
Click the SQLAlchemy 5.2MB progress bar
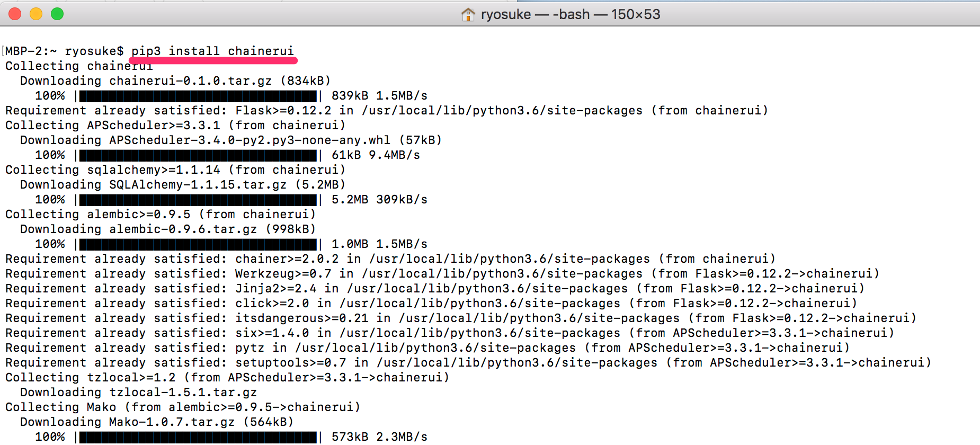point(198,200)
